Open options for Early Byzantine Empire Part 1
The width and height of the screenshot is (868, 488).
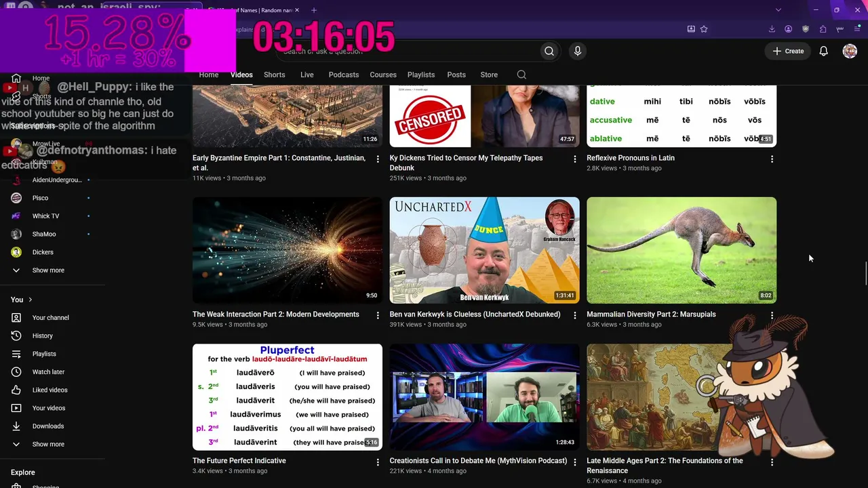[x=378, y=159]
